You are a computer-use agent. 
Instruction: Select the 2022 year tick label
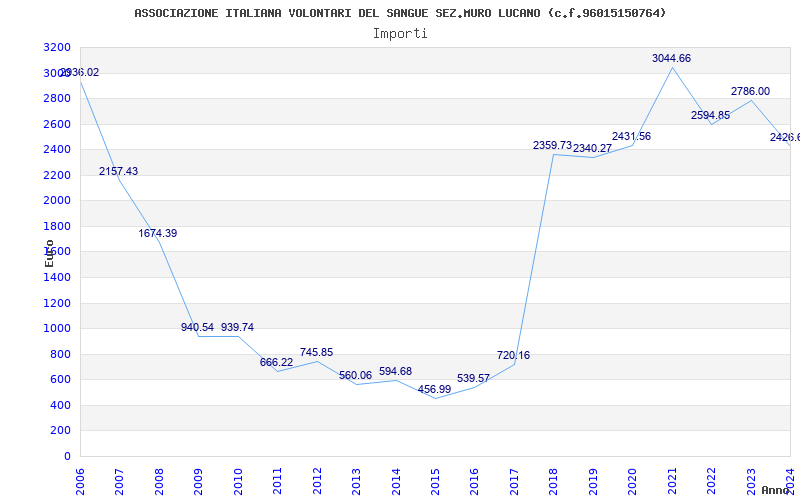coord(712,482)
